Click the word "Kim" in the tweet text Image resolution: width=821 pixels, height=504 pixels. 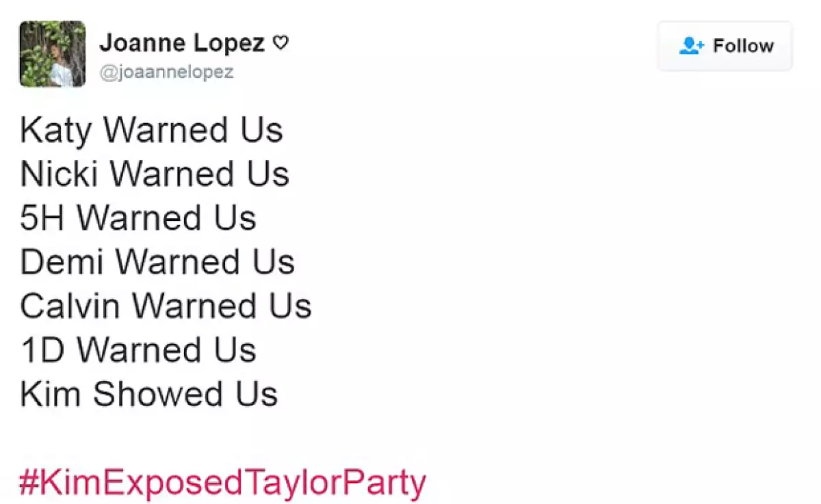(x=51, y=394)
